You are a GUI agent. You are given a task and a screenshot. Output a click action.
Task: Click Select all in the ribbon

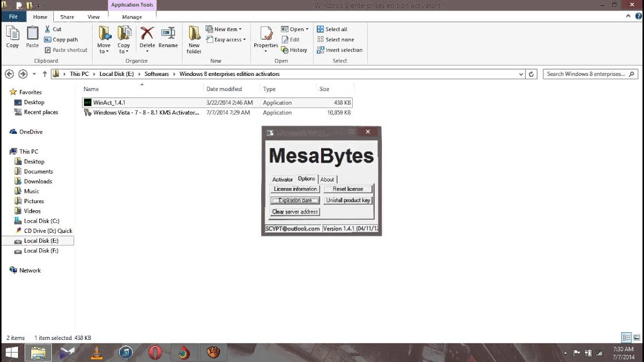tap(332, 29)
